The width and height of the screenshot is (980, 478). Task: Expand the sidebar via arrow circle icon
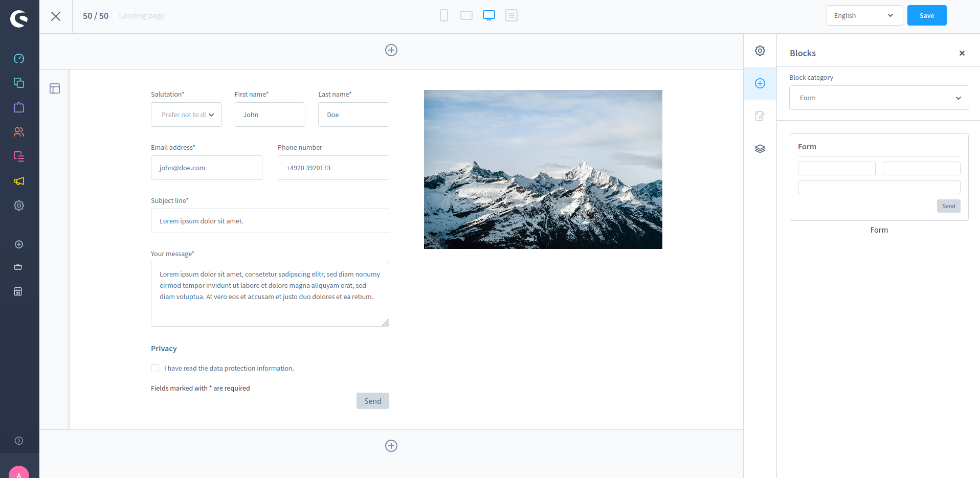[x=19, y=441]
